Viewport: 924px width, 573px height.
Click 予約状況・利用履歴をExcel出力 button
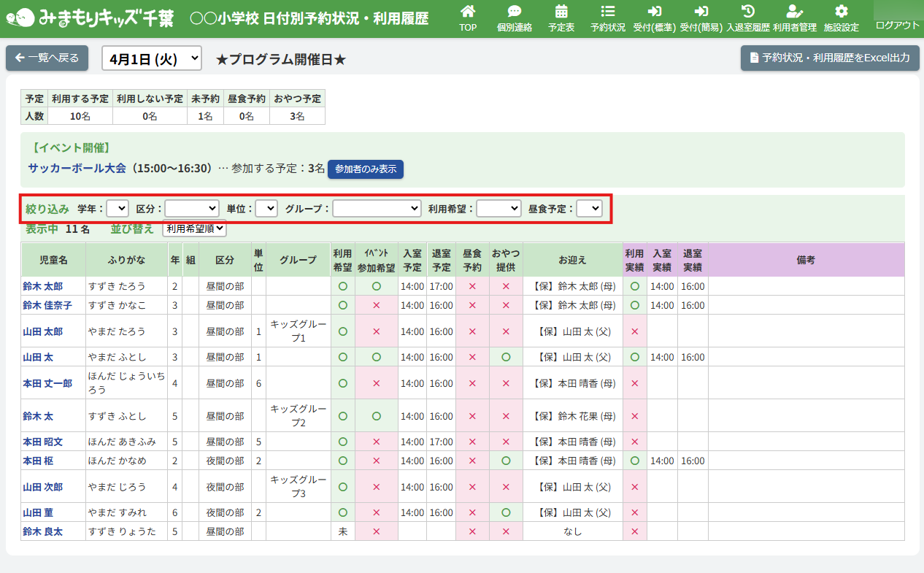pyautogui.click(x=829, y=58)
